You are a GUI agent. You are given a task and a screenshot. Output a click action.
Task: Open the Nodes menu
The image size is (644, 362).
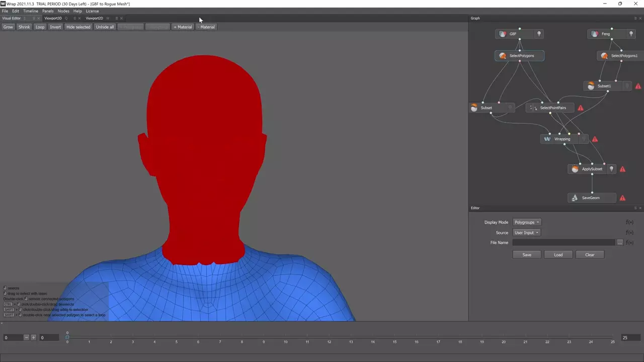tap(63, 11)
